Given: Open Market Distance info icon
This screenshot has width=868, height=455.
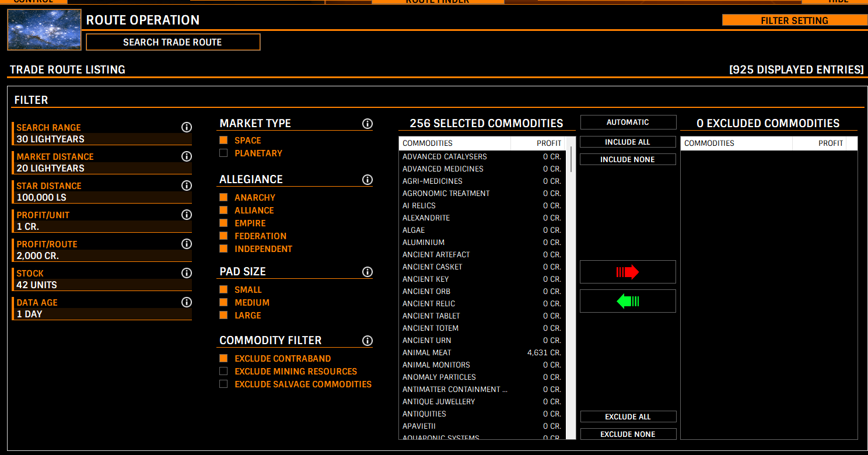Looking at the screenshot, I should tap(187, 156).
